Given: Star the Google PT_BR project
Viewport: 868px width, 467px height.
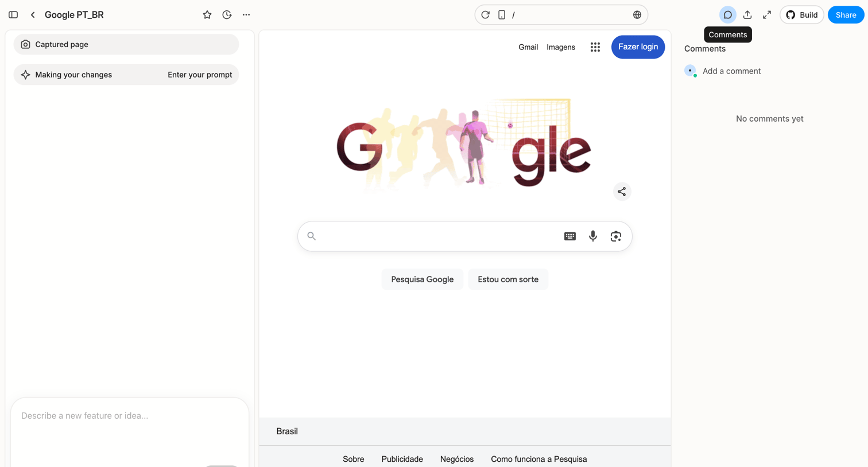Looking at the screenshot, I should coord(207,15).
